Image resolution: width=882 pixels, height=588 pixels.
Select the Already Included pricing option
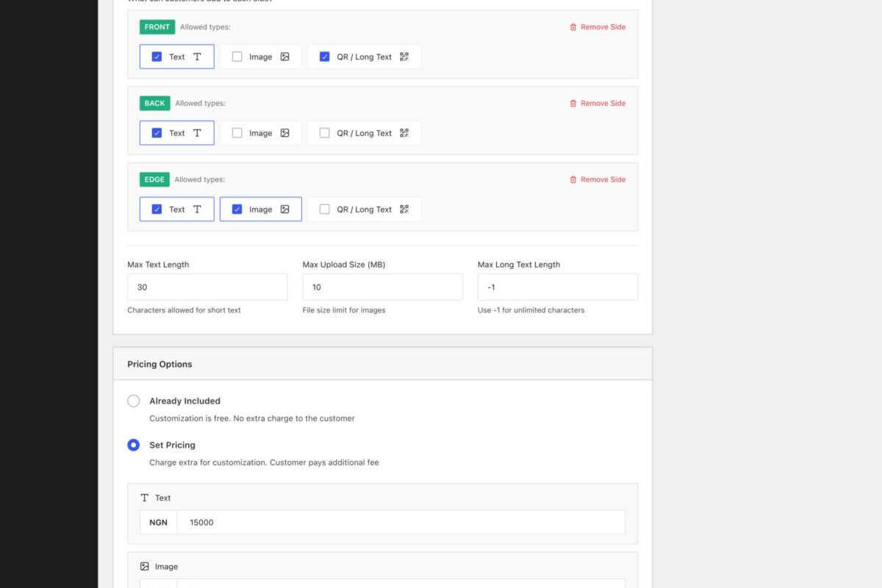(x=134, y=401)
